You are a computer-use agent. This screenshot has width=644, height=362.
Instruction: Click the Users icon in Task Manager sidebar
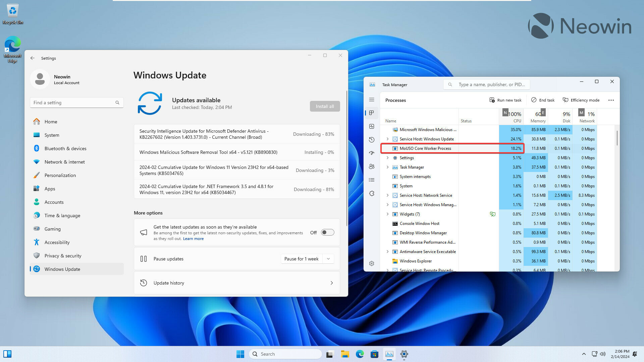pos(372,167)
